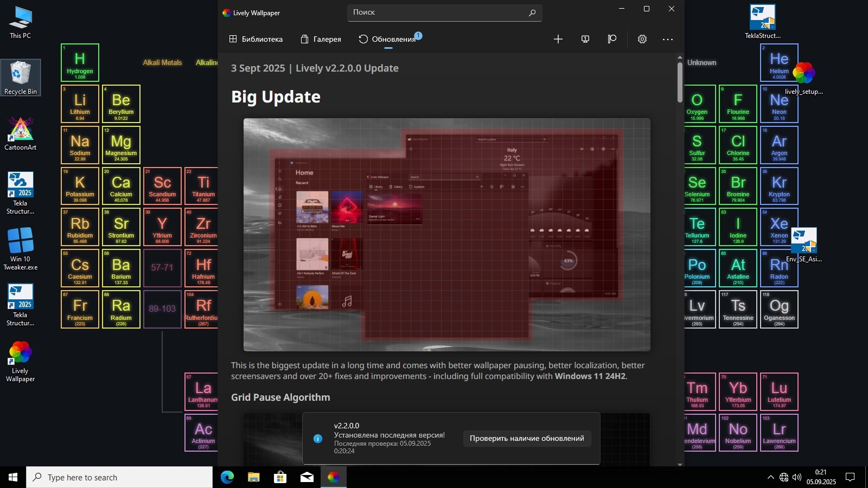Screen dimensions: 868x488
Task: Open the Windows Start button
Action: click(x=13, y=477)
